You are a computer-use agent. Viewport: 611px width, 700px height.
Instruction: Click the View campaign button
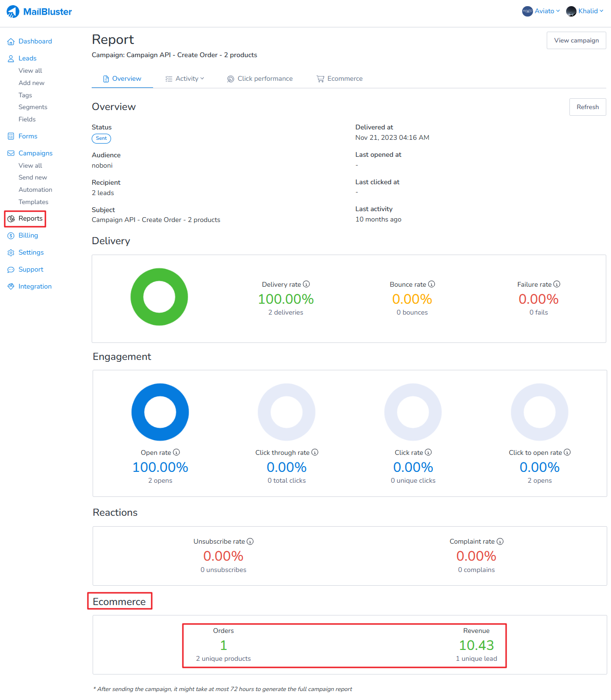pos(576,41)
